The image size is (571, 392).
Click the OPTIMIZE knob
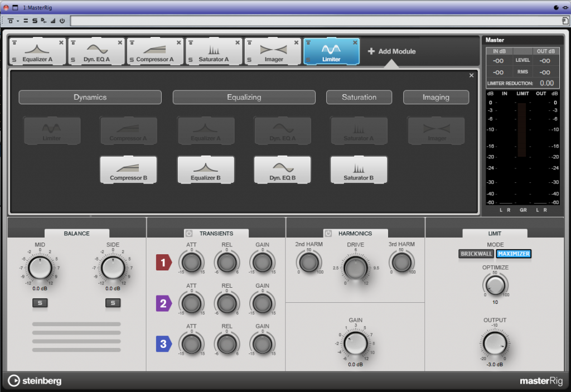(x=495, y=285)
